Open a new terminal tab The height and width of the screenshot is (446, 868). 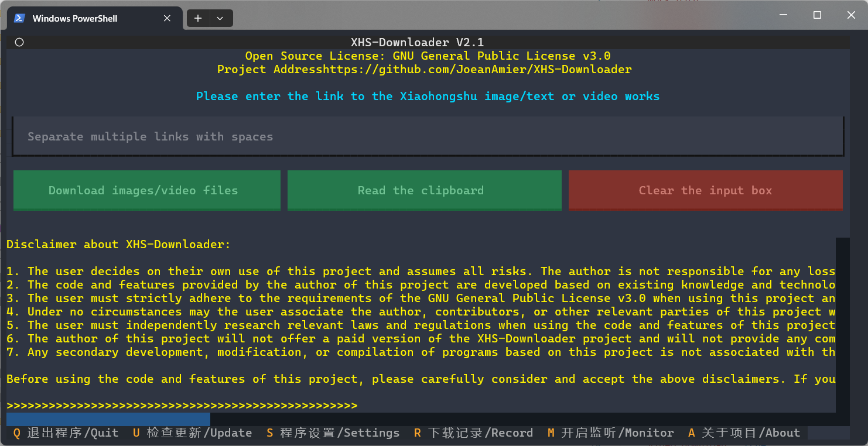coord(198,18)
